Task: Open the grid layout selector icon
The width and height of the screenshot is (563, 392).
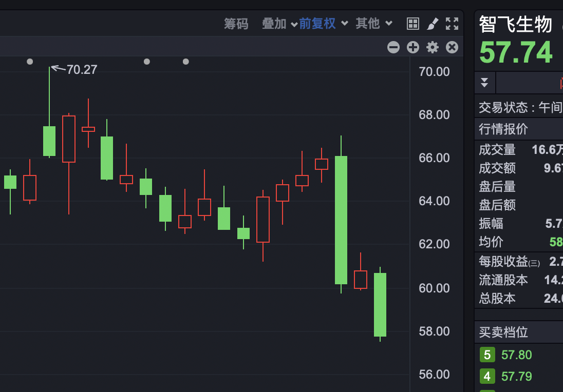Action: [x=413, y=23]
